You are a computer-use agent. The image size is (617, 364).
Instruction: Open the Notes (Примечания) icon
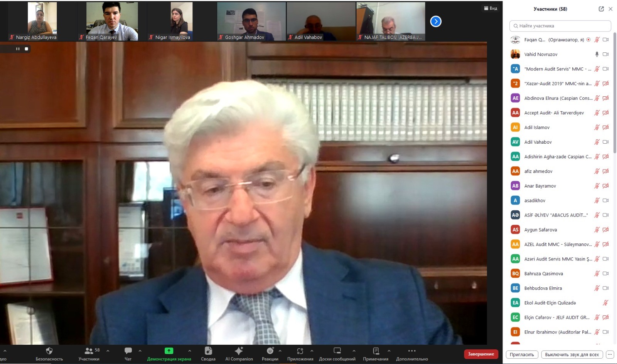click(x=376, y=351)
